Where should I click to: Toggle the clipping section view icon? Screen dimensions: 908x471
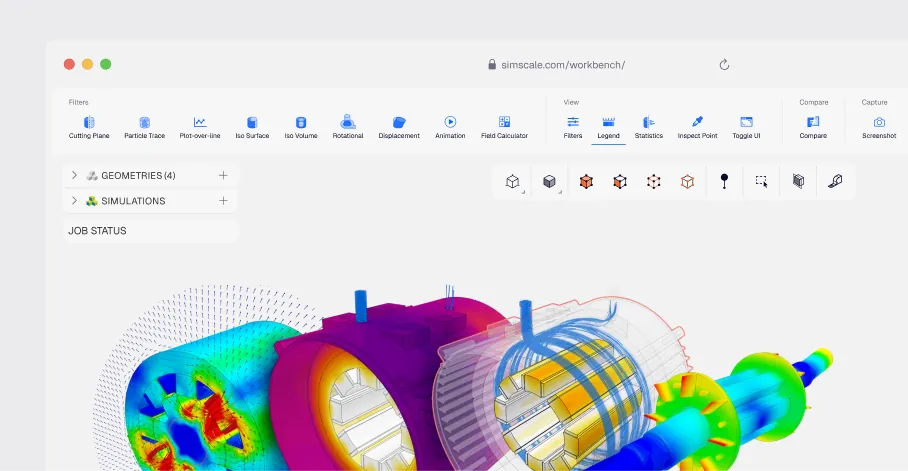(798, 181)
